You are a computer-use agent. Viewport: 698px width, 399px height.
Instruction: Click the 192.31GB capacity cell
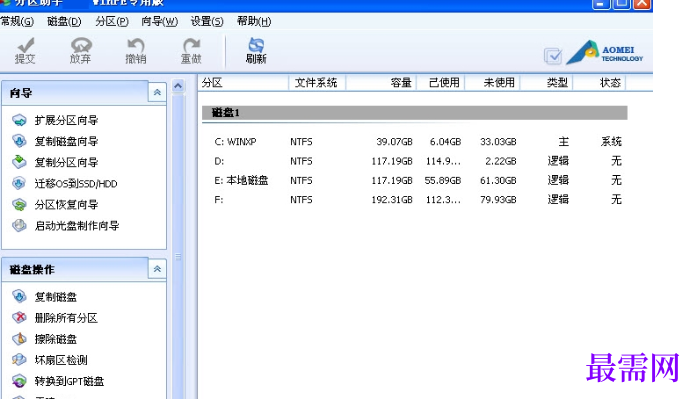click(x=392, y=200)
